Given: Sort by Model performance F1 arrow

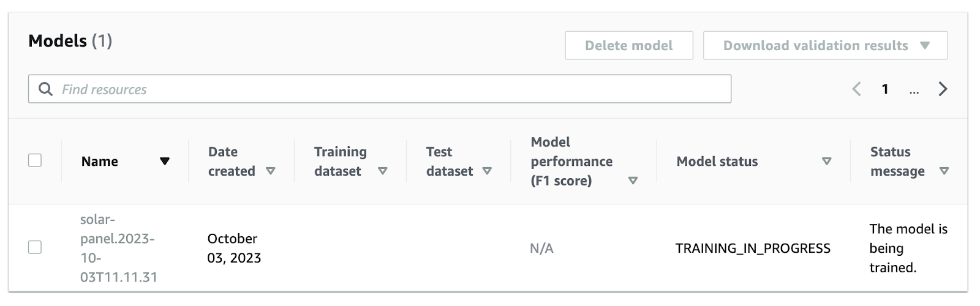Looking at the screenshot, I should click(x=633, y=181).
